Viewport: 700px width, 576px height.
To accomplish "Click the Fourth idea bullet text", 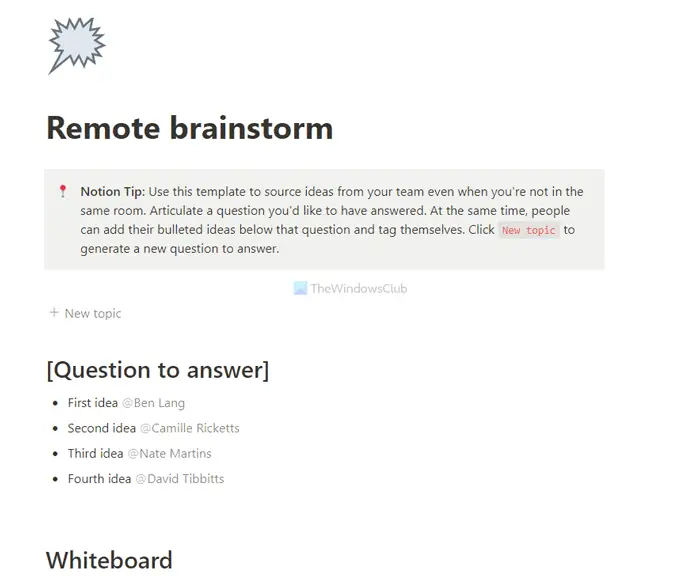I will [x=100, y=479].
